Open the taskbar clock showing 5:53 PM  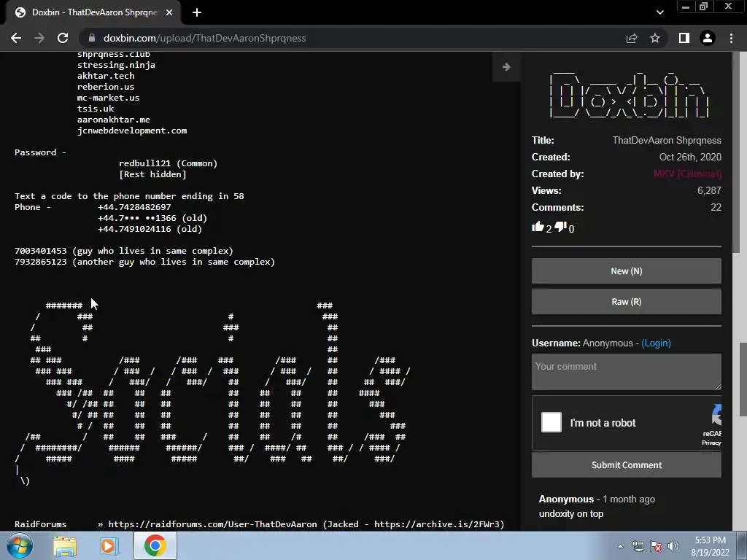pyautogui.click(x=711, y=546)
